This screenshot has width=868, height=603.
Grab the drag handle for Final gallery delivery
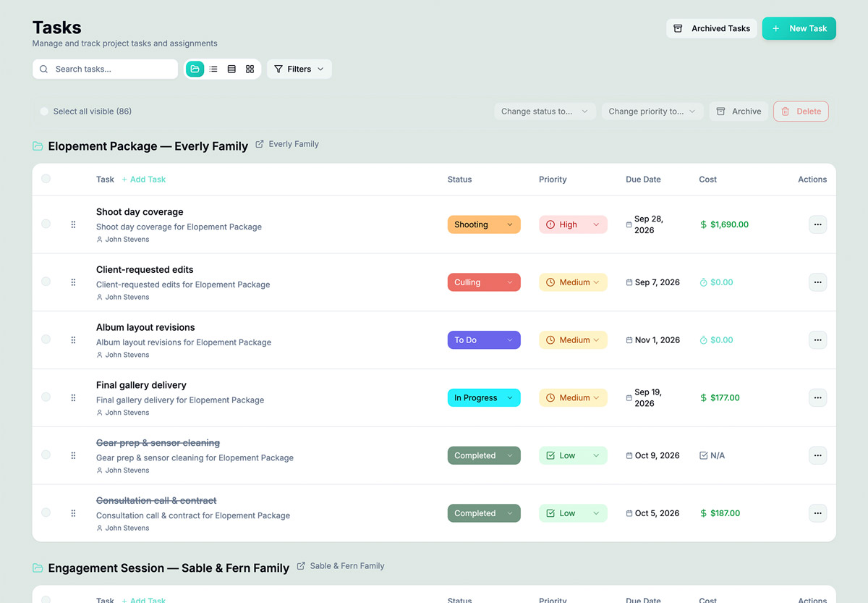click(73, 397)
